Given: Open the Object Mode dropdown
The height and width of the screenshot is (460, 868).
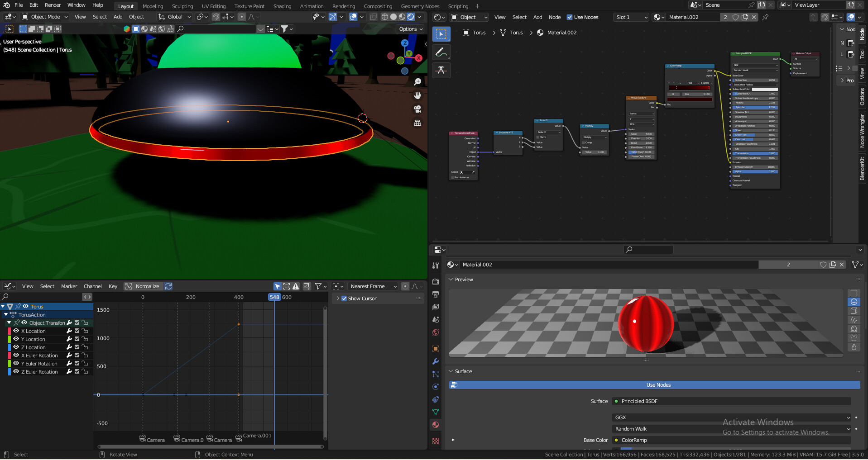Looking at the screenshot, I should [45, 17].
